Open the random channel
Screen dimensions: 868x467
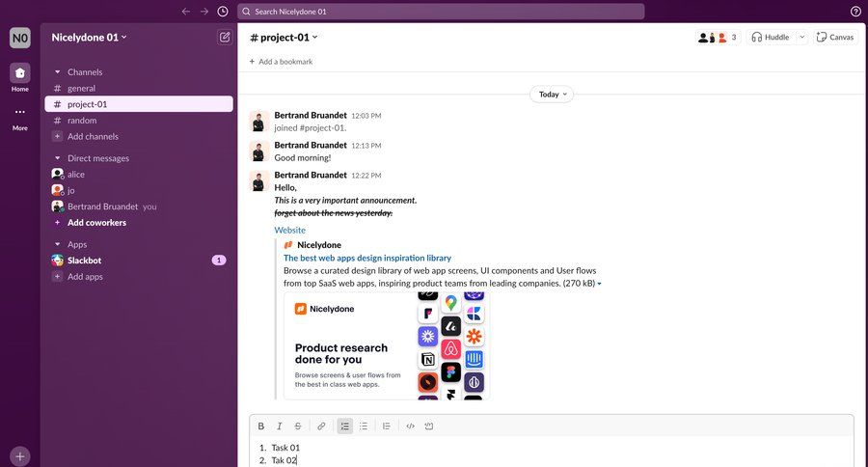coord(139,121)
